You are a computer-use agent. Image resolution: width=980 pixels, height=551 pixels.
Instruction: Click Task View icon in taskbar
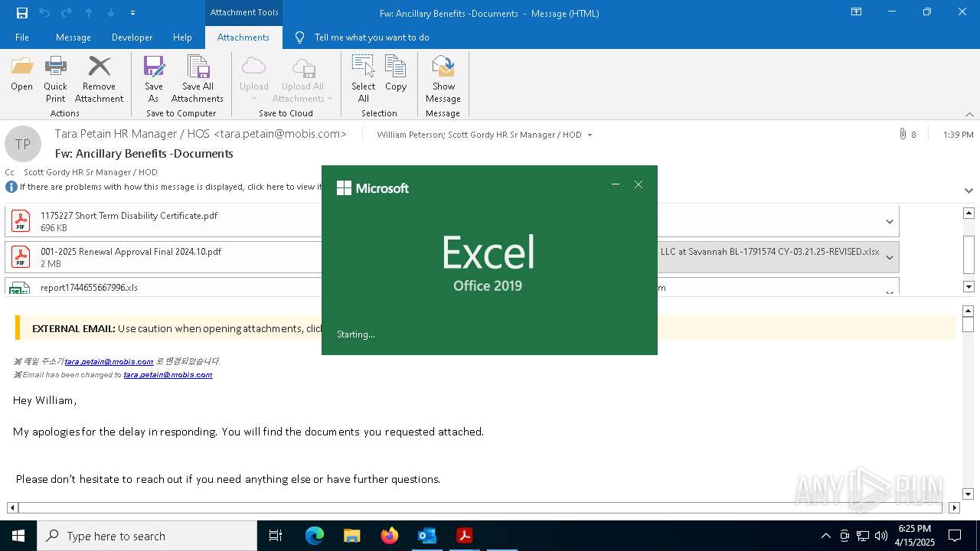(x=276, y=536)
